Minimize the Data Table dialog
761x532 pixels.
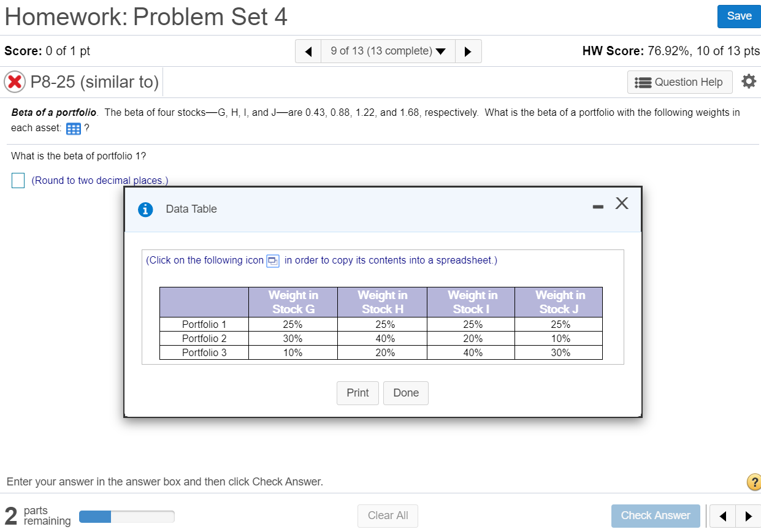[x=598, y=207]
